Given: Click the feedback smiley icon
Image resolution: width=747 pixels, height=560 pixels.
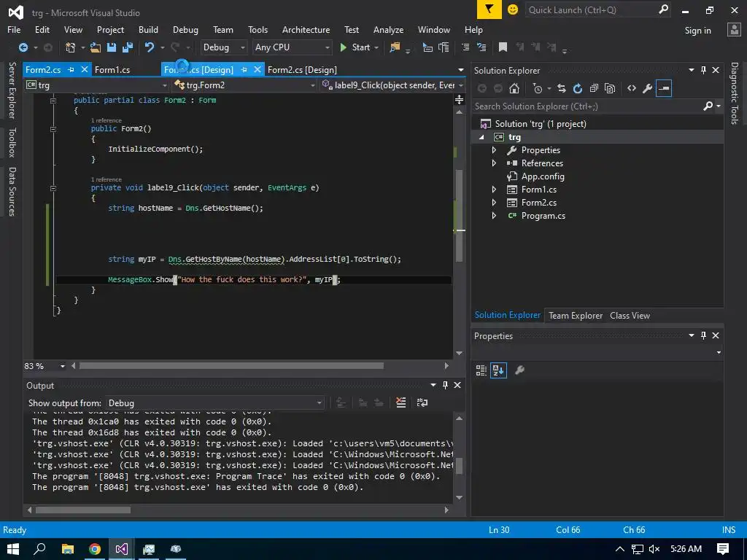Looking at the screenshot, I should point(513,9).
